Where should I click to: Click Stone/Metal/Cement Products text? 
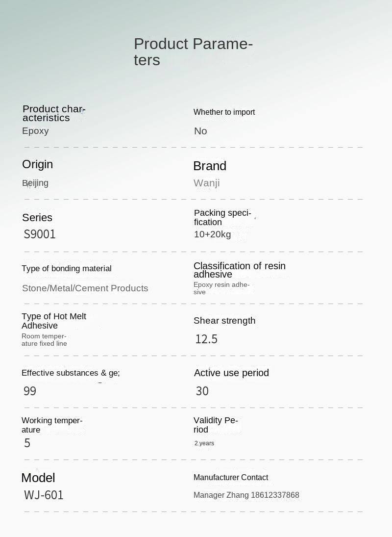85,288
